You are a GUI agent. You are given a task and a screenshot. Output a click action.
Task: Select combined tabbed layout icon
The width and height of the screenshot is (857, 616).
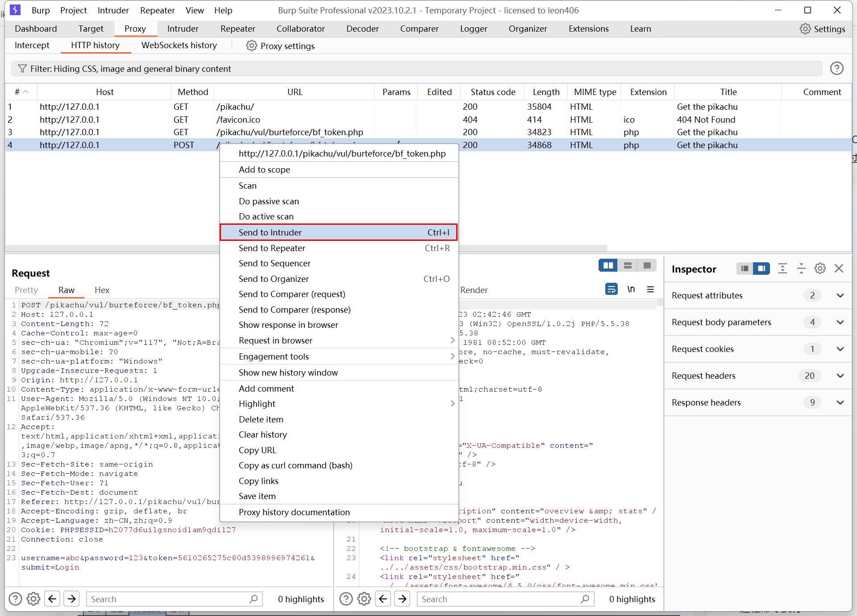647,265
